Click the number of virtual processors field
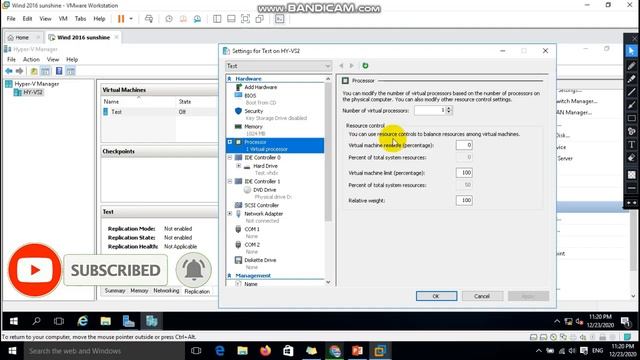This screenshot has width=640, height=360. (430, 110)
